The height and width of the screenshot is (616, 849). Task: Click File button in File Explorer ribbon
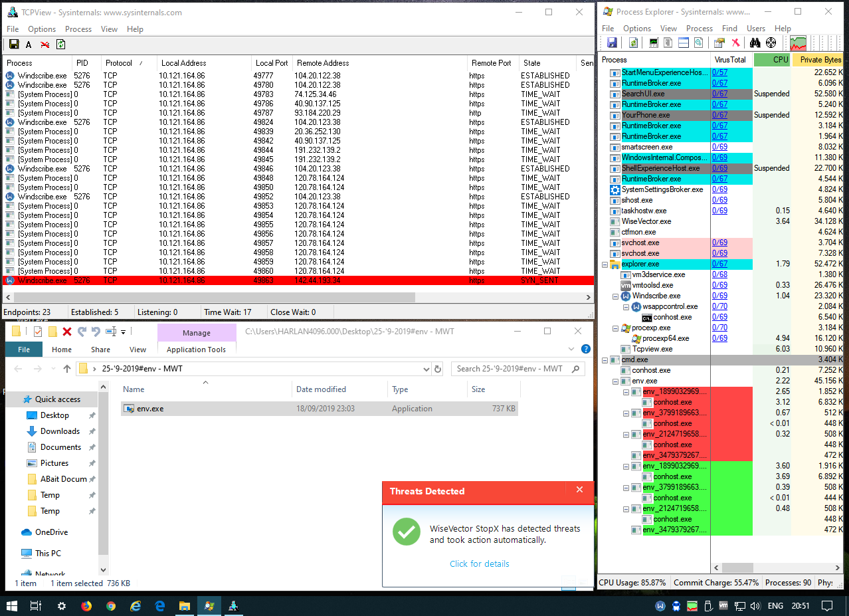coord(24,350)
